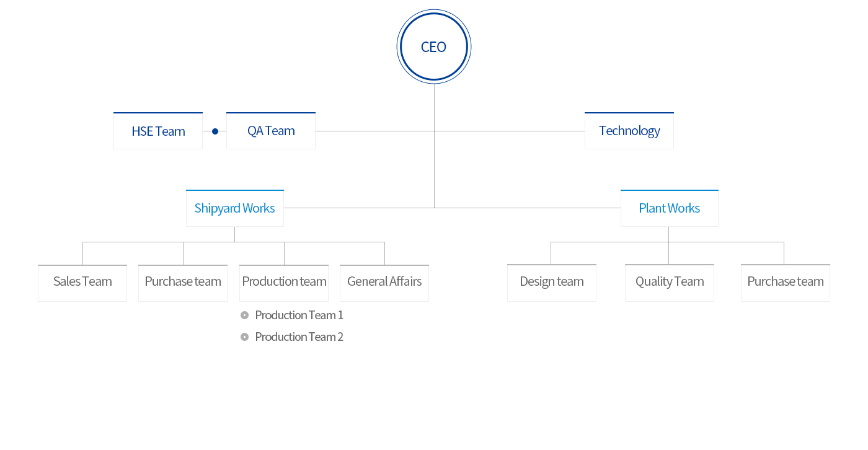
Task: Select the HSE Team box
Action: pos(158,131)
